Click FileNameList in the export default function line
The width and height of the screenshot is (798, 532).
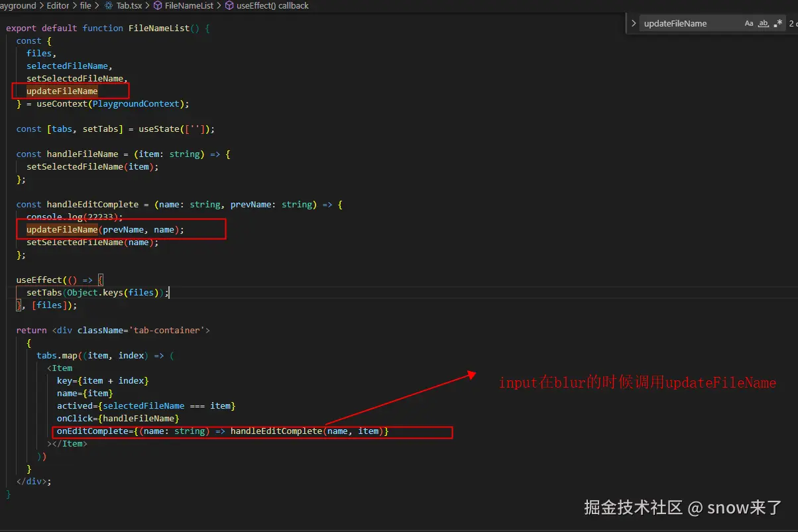click(159, 28)
